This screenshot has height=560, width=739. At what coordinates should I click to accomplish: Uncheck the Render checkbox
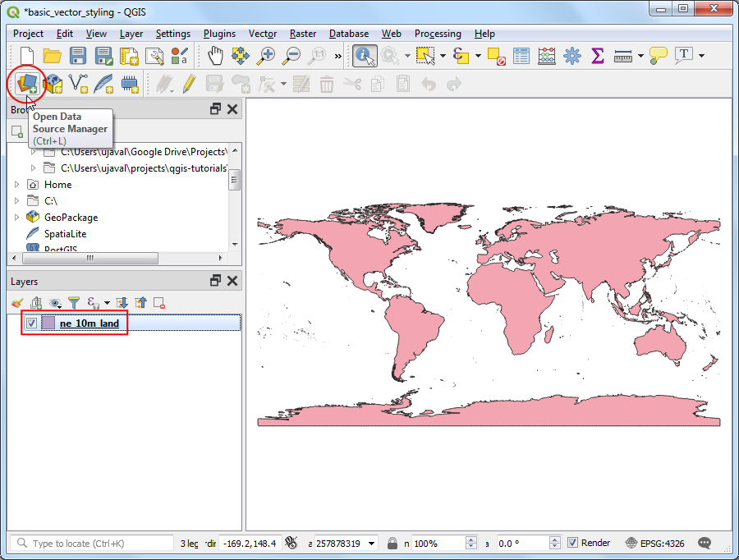coord(573,543)
